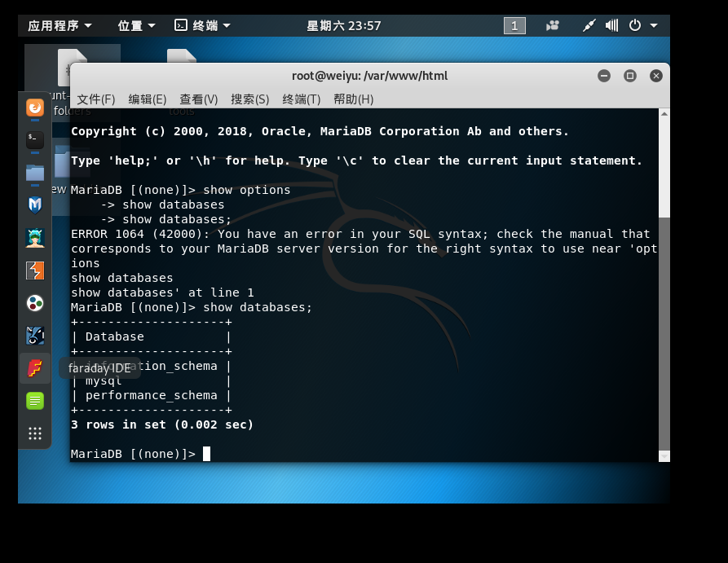Open the 应用程序 applications menu
Image resolution: width=728 pixels, height=563 pixels.
(60, 25)
